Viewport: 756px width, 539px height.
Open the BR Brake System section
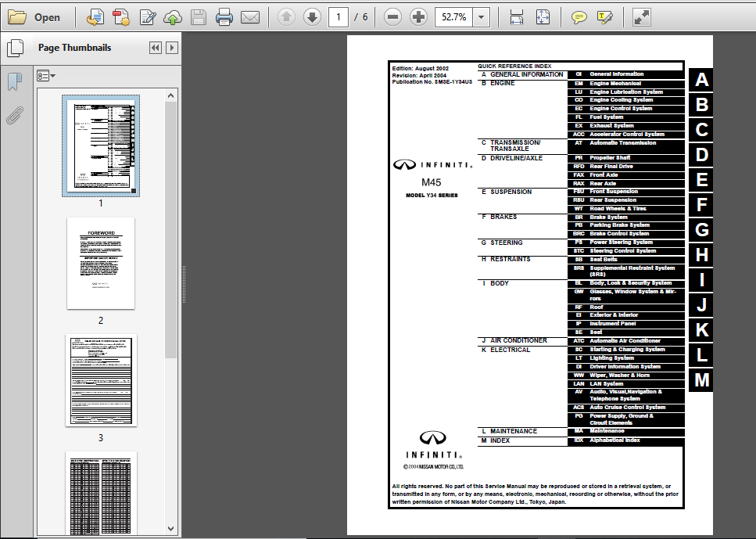pyautogui.click(x=625, y=217)
